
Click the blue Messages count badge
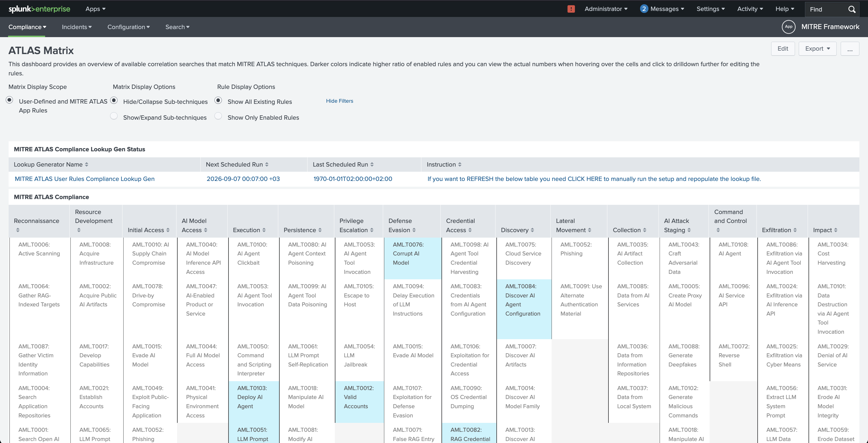click(x=644, y=9)
